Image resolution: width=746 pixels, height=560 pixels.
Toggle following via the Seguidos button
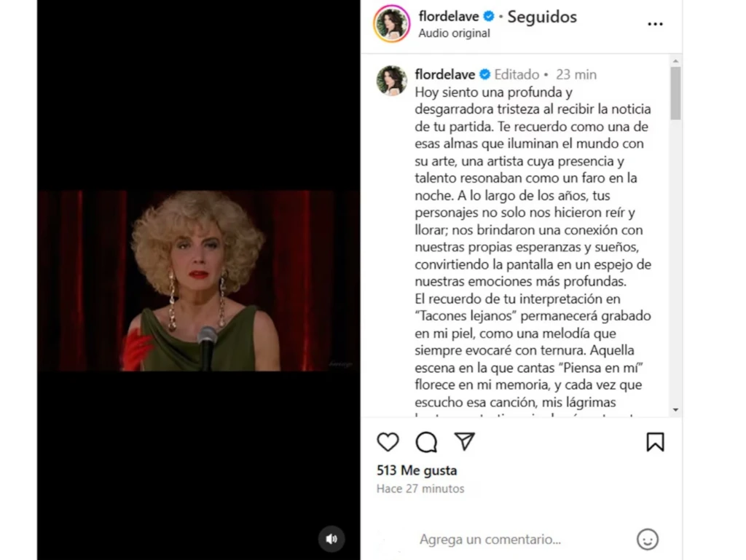pyautogui.click(x=542, y=17)
